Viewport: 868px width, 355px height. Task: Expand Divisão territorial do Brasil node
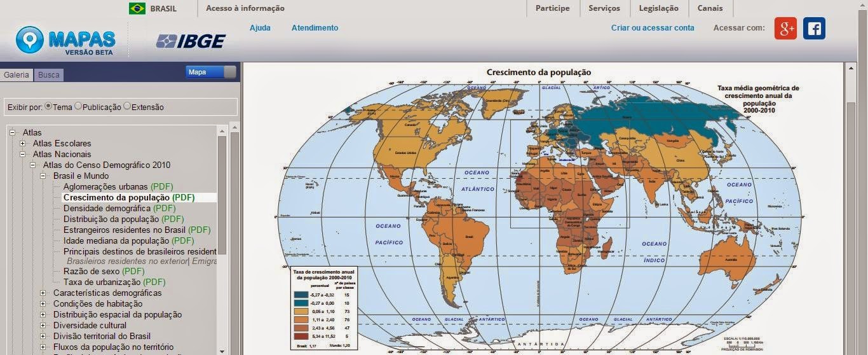43,337
